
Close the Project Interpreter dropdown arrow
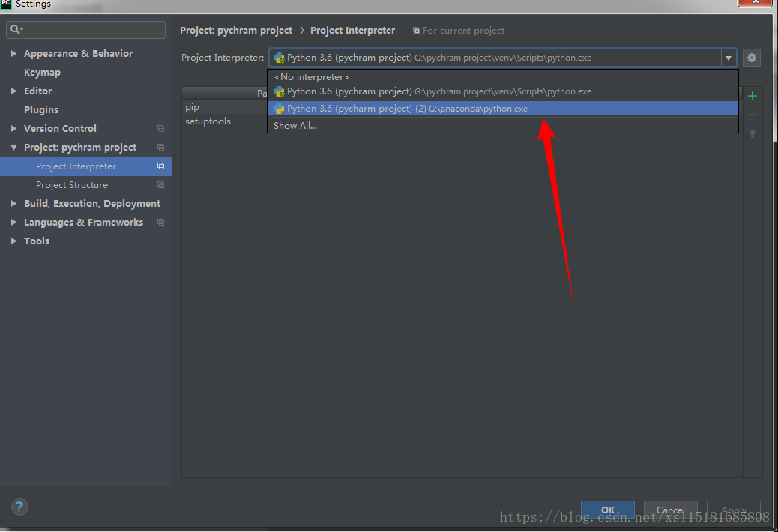point(728,58)
